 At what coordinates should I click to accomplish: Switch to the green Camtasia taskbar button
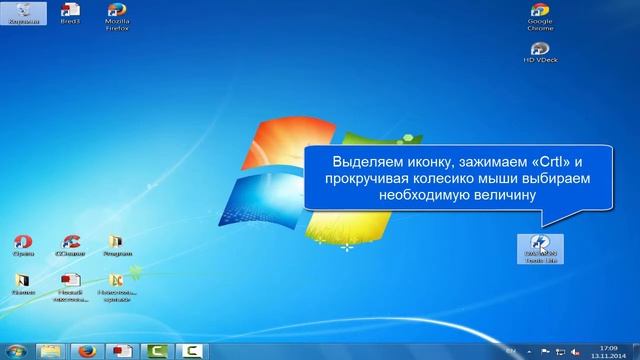pos(157,351)
